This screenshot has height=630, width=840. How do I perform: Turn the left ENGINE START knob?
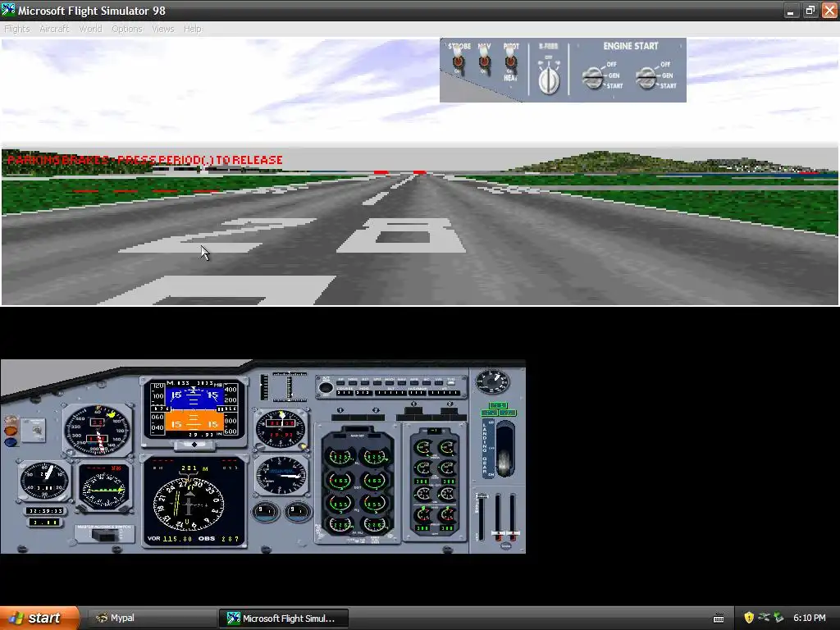(593, 78)
